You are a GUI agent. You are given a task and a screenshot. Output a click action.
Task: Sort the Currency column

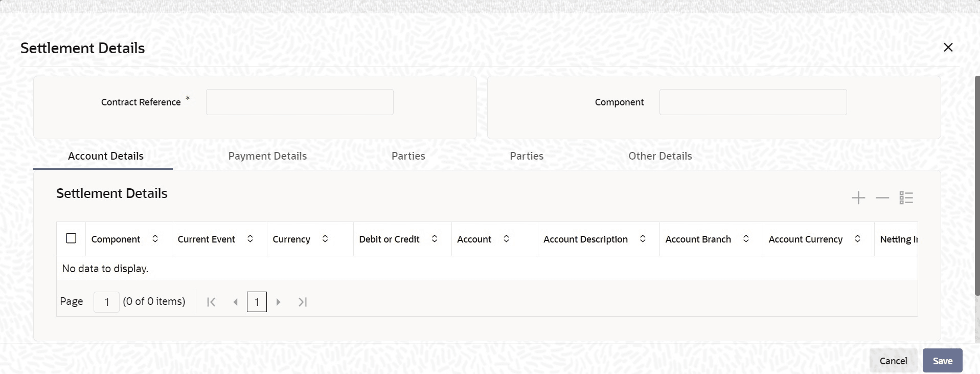[x=325, y=239]
